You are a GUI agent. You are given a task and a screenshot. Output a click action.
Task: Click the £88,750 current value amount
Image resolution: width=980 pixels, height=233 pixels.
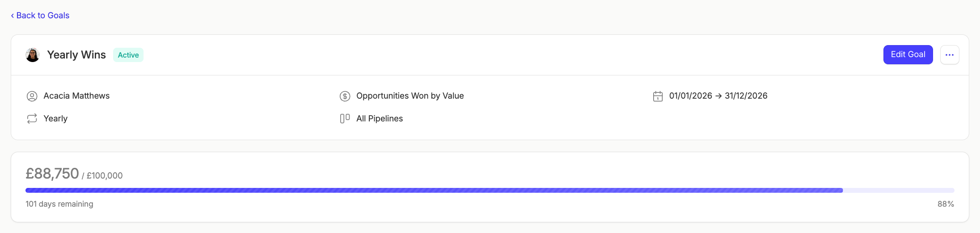(x=52, y=174)
